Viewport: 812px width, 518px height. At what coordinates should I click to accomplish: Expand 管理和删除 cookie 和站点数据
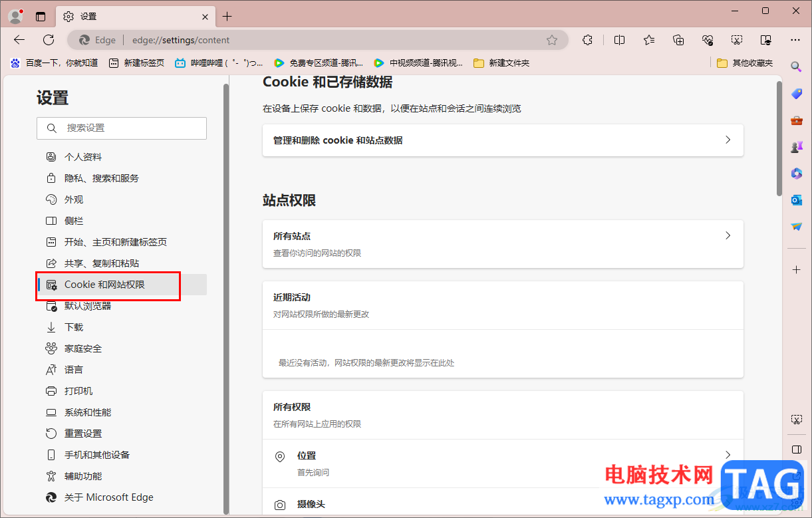click(x=503, y=140)
